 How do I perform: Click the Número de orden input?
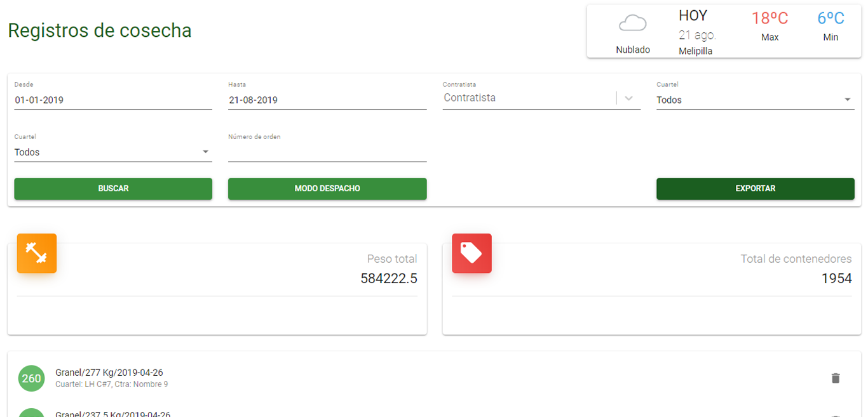click(327, 152)
